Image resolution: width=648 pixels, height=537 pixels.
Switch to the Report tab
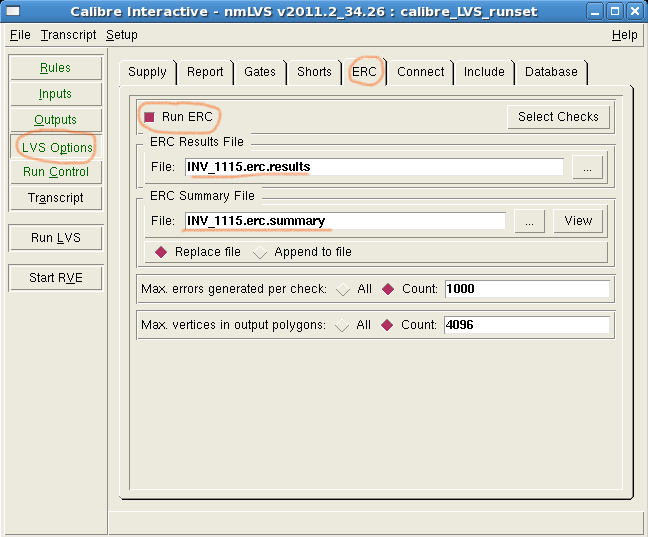[x=205, y=72]
